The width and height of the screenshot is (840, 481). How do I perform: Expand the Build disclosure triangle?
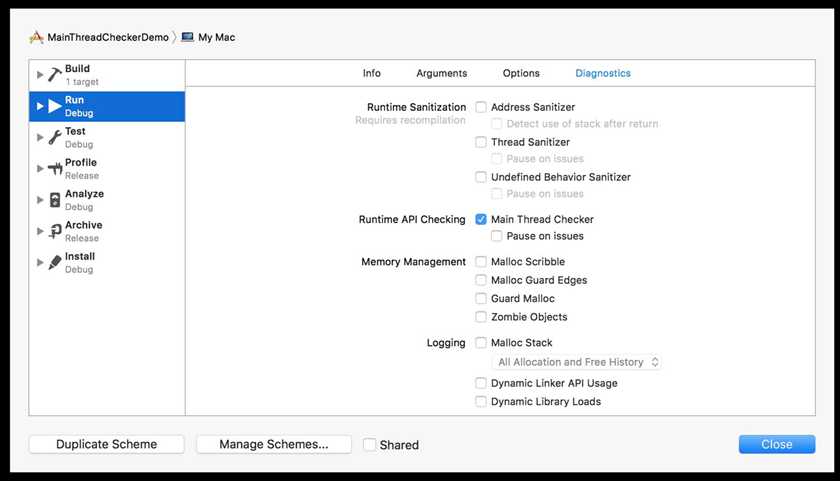[x=40, y=74]
